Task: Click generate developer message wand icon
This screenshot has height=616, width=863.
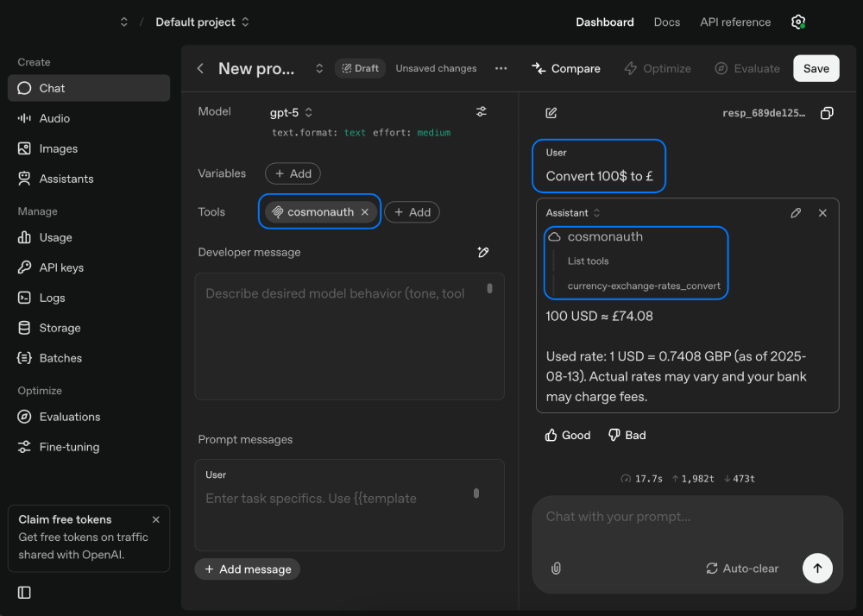Action: click(x=482, y=252)
